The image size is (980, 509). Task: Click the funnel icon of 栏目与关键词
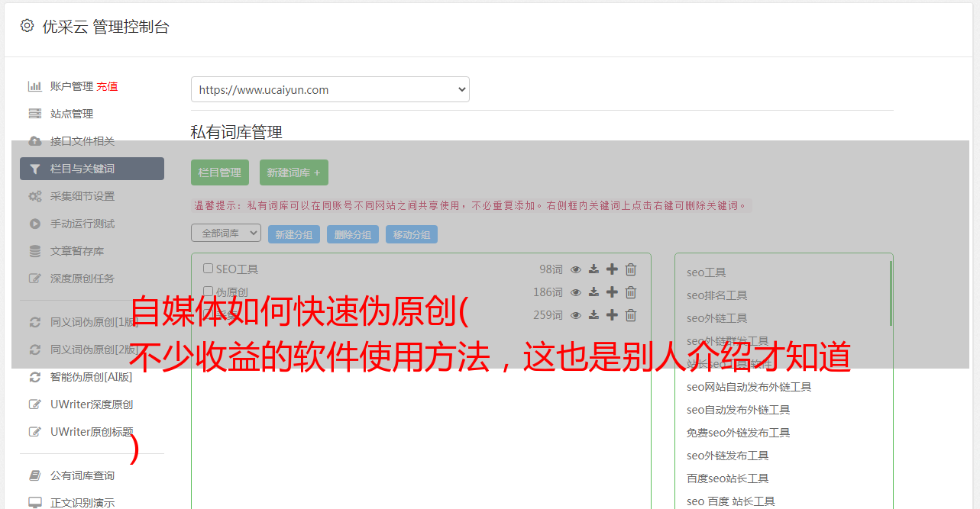(35, 169)
